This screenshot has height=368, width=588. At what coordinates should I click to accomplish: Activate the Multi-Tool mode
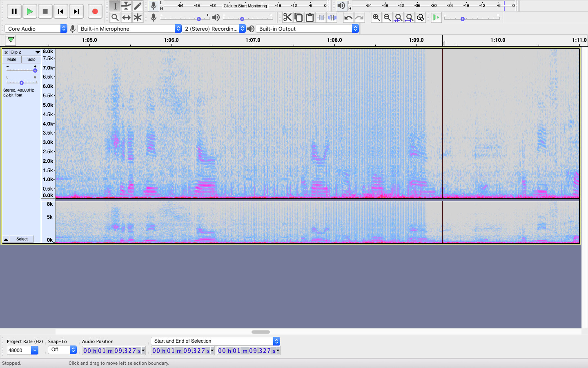(x=138, y=18)
